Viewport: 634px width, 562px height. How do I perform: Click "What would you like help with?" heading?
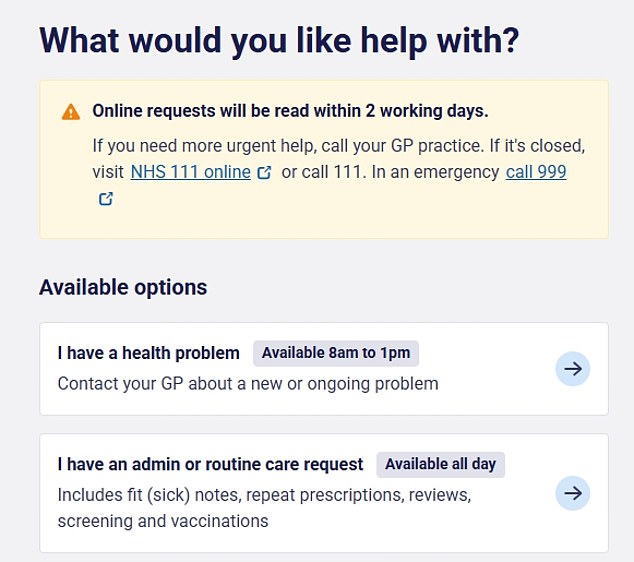pos(279,41)
